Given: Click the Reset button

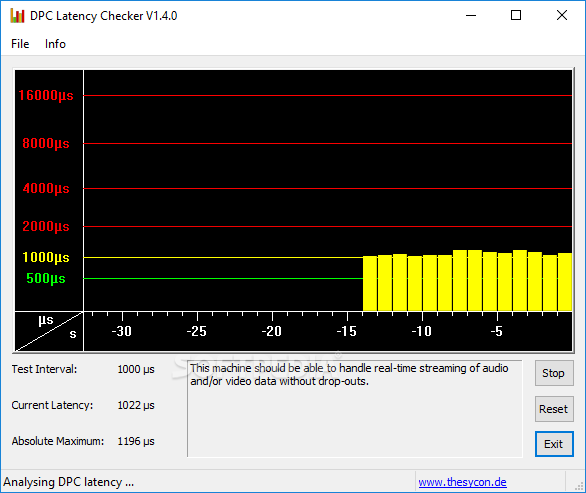Looking at the screenshot, I should (x=554, y=409).
